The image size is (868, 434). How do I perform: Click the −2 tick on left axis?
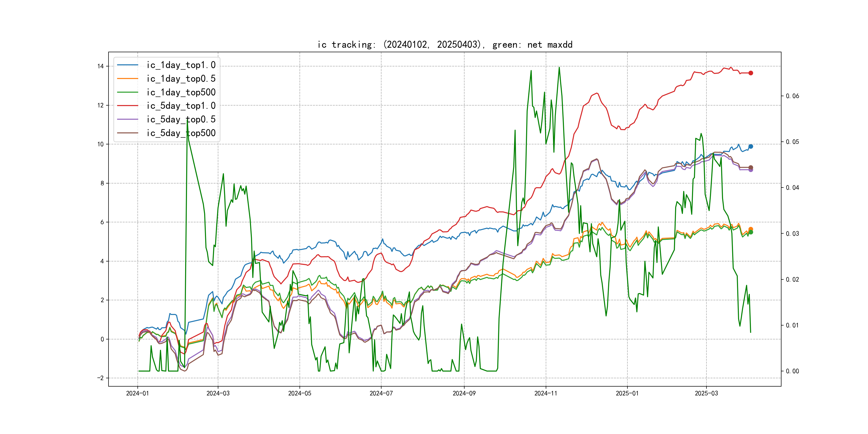100,378
